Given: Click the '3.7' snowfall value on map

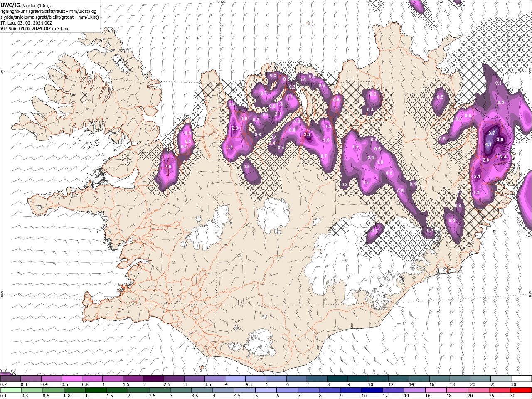Looking at the screenshot, I should (x=492, y=133).
